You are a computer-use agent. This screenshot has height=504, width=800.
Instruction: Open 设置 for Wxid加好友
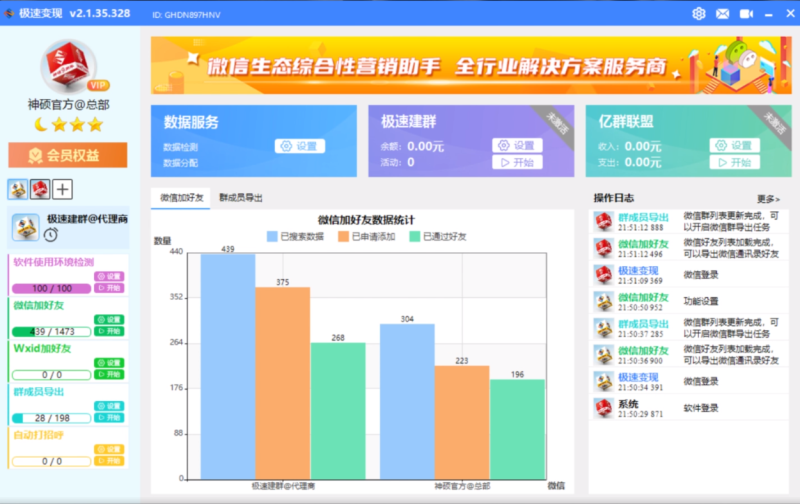tap(109, 363)
